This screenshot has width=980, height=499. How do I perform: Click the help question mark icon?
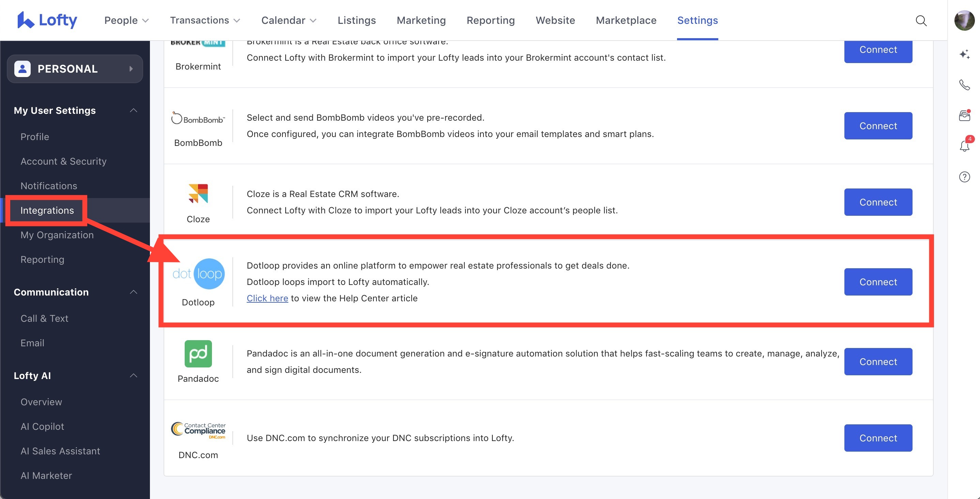(964, 177)
